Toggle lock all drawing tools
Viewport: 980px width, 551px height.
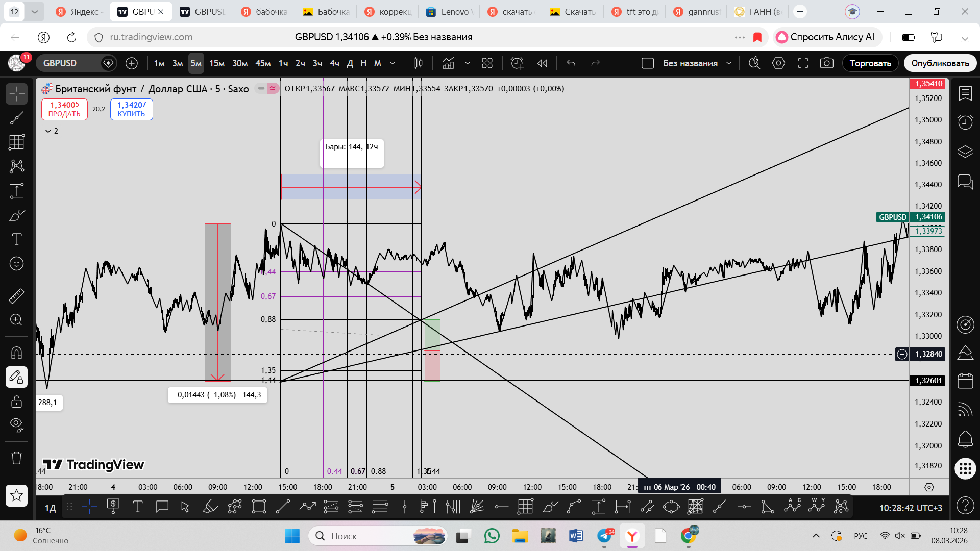click(x=16, y=402)
